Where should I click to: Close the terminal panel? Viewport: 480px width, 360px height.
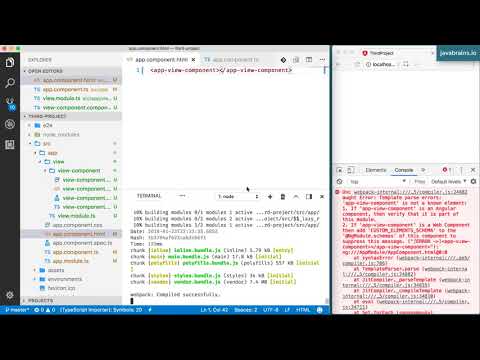pos(322,197)
